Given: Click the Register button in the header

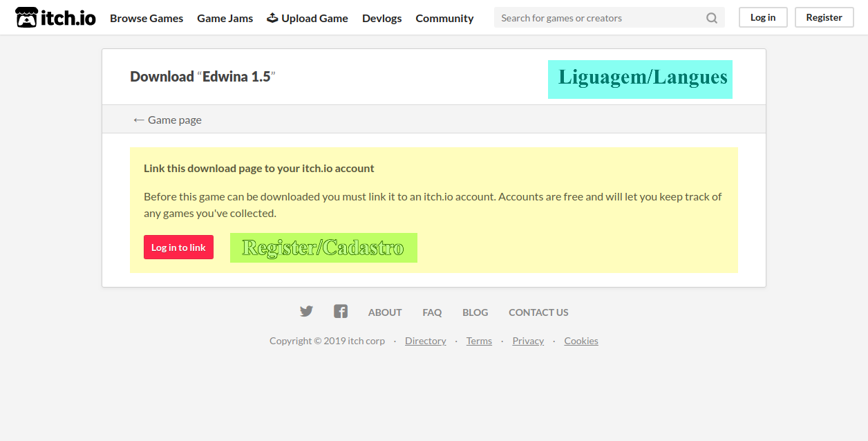Looking at the screenshot, I should [824, 17].
